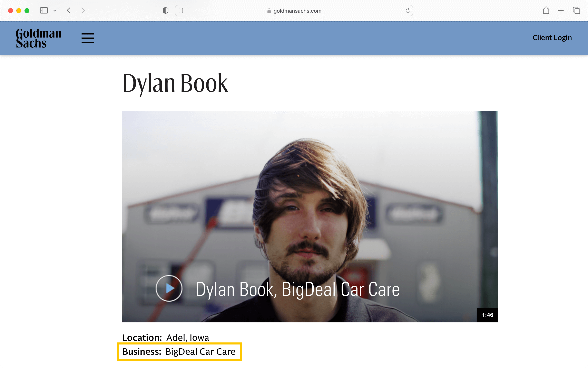Play the Dylan Book video

click(169, 288)
